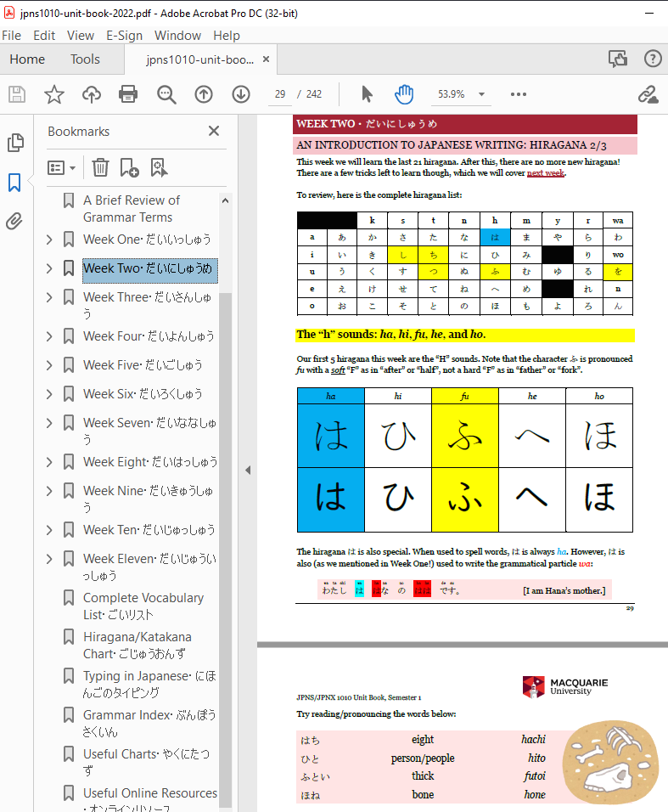The height and width of the screenshot is (812, 668).
Task: Share a link to this file
Action: (x=648, y=94)
